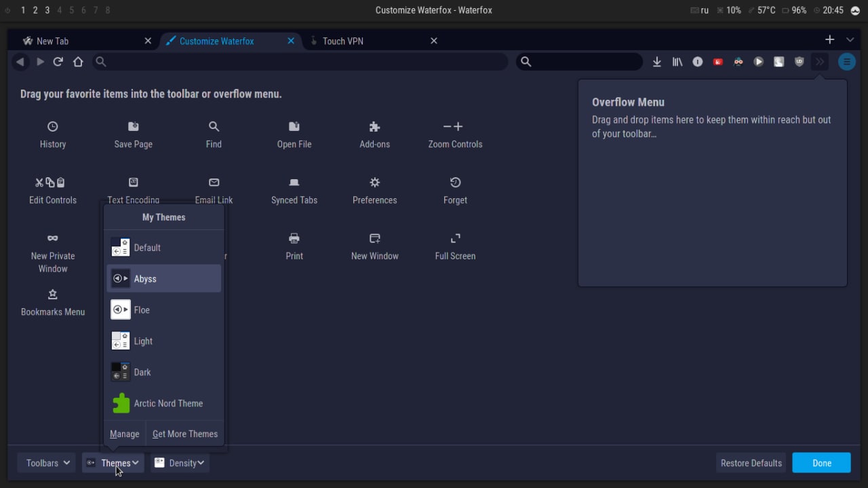Click the Print icon
The image size is (868, 488).
[294, 238]
